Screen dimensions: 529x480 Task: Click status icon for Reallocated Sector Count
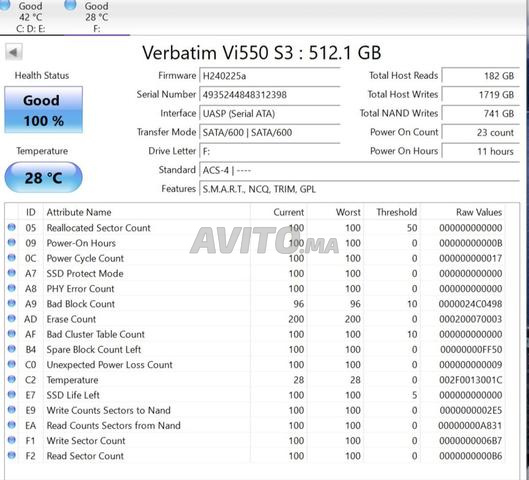point(11,227)
